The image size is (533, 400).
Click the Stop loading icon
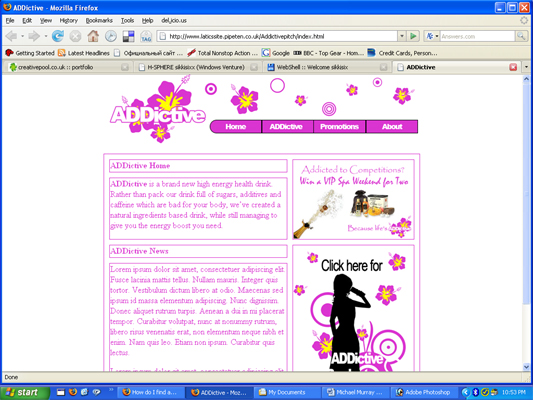[75, 36]
